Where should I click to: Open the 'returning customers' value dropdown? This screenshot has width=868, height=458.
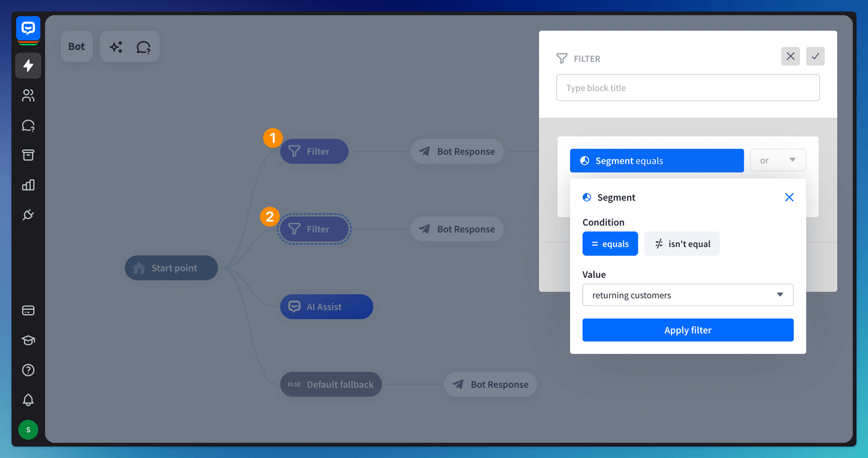(687, 295)
